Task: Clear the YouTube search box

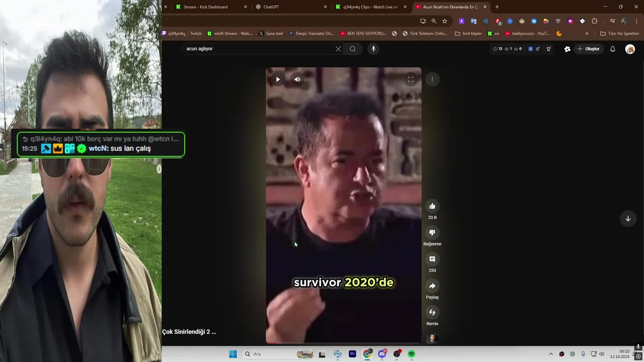Action: click(338, 49)
